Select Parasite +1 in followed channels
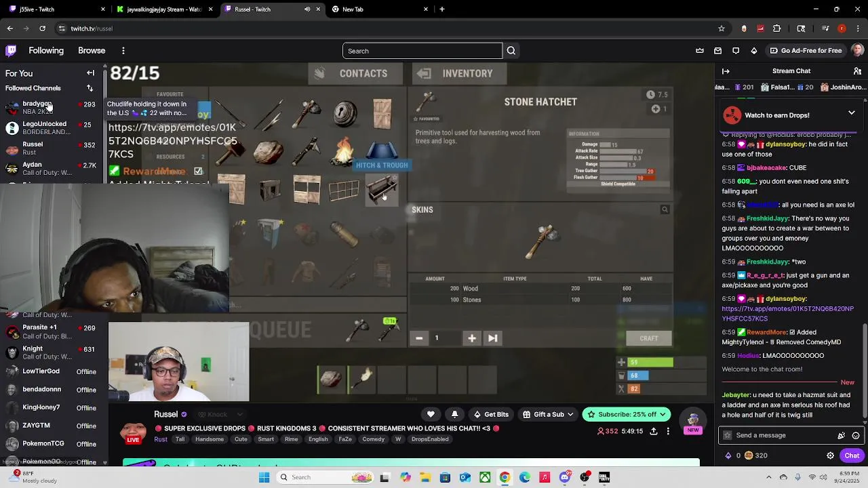The width and height of the screenshot is (868, 488). point(51,331)
